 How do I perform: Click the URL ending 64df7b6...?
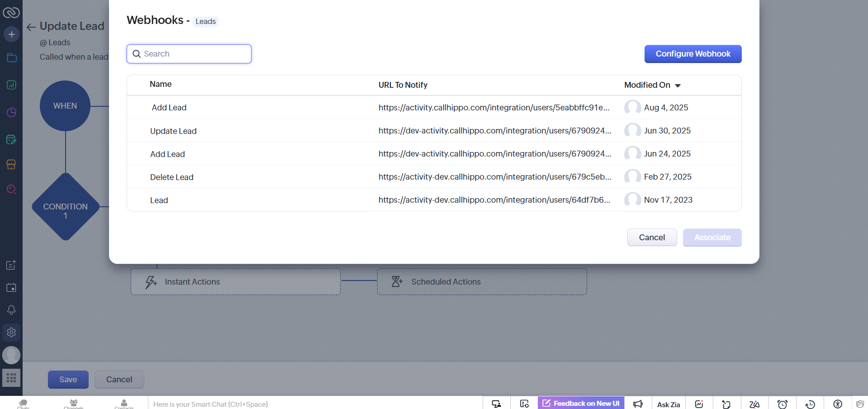tap(494, 200)
